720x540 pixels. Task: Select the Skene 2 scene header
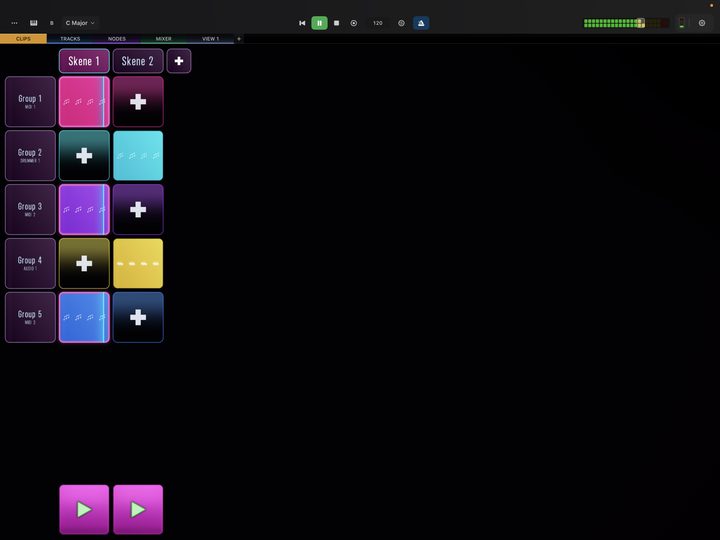(x=138, y=61)
